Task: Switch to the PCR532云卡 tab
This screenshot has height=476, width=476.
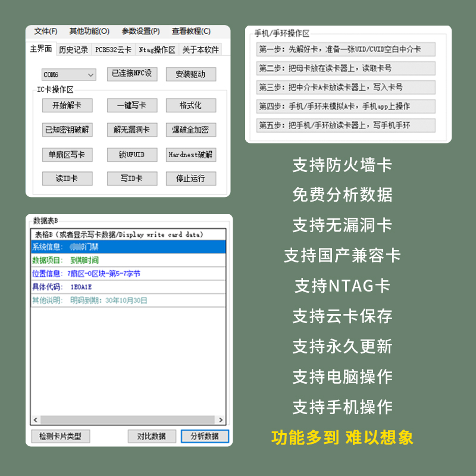Action: point(113,49)
